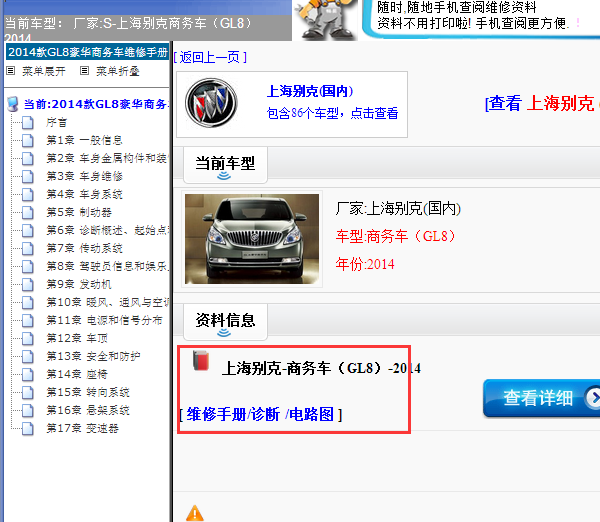Image resolution: width=600 pixels, height=522 pixels.
Task: Open 第8章 驾驶员信息和娱乐 chapter
Action: point(107,266)
